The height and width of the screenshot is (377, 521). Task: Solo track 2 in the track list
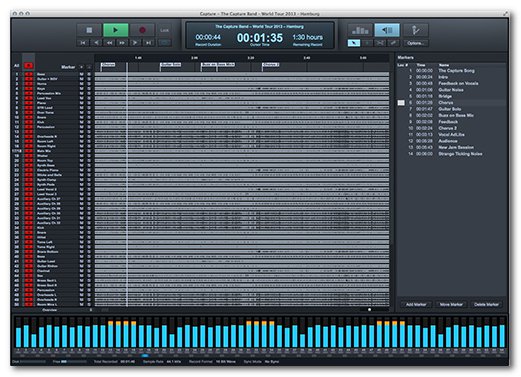89,79
